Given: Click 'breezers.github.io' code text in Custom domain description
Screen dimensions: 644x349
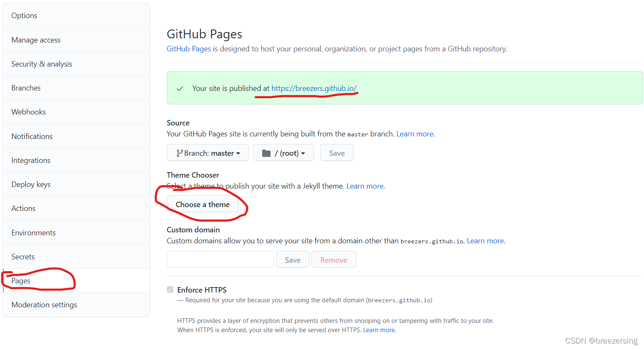Looking at the screenshot, I should tap(432, 241).
